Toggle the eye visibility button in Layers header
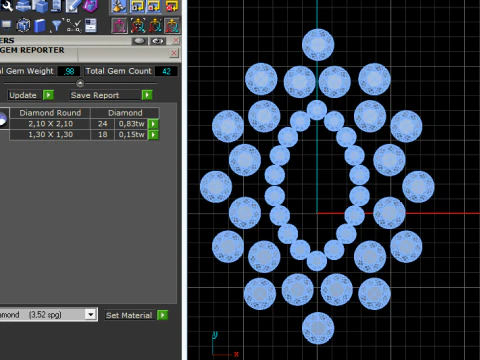The image size is (480, 360). coord(157,41)
